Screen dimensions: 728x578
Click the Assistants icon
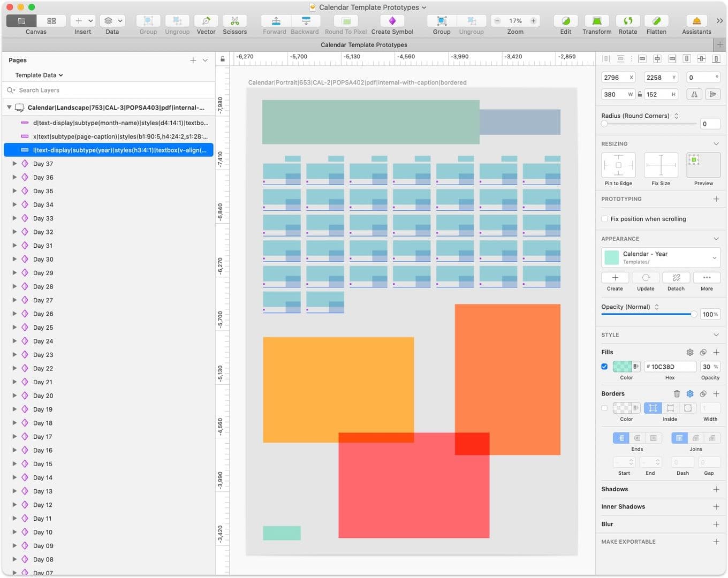point(696,21)
